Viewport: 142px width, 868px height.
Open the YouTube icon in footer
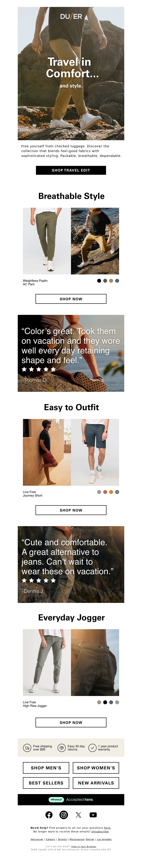[x=93, y=815]
